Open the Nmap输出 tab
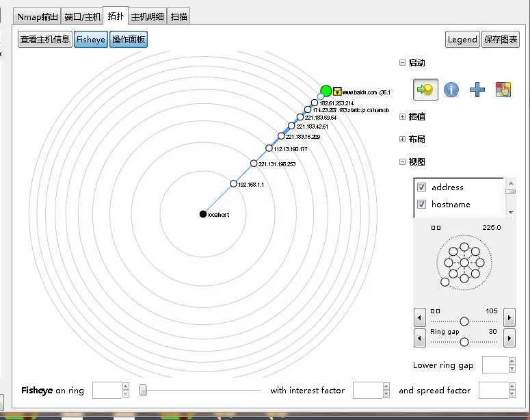This screenshot has height=420, width=530. tap(37, 16)
